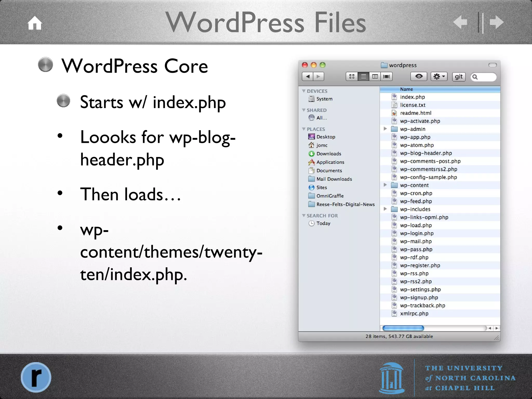Go to previous slide with left arrow
Viewport: 532px width, 399px height.
(460, 22)
